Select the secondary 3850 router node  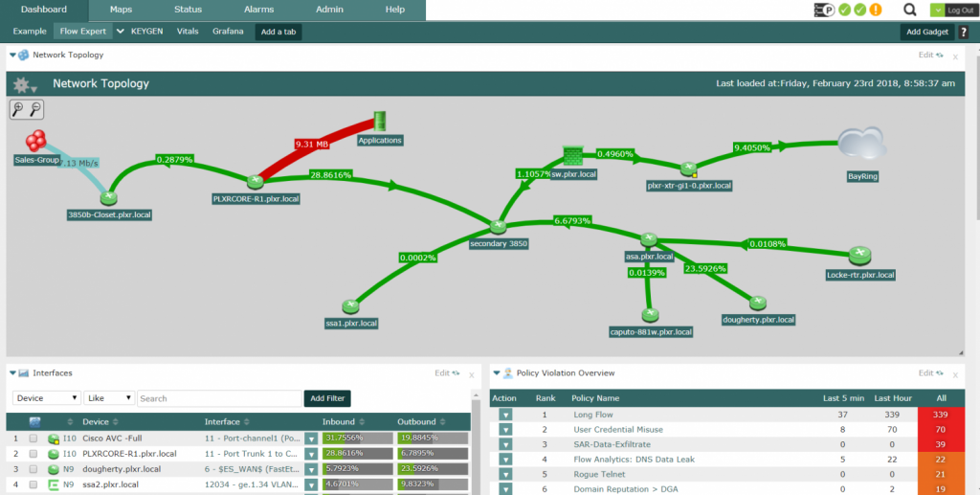click(498, 226)
